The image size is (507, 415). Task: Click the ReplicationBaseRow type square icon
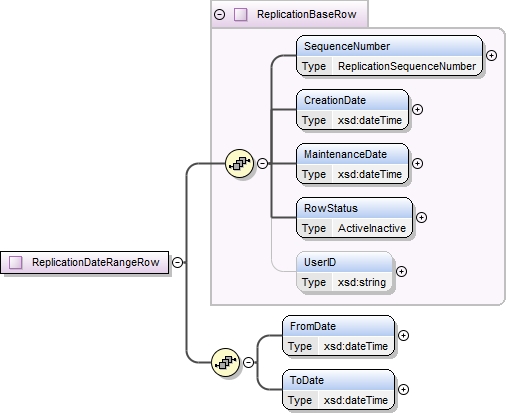240,14
